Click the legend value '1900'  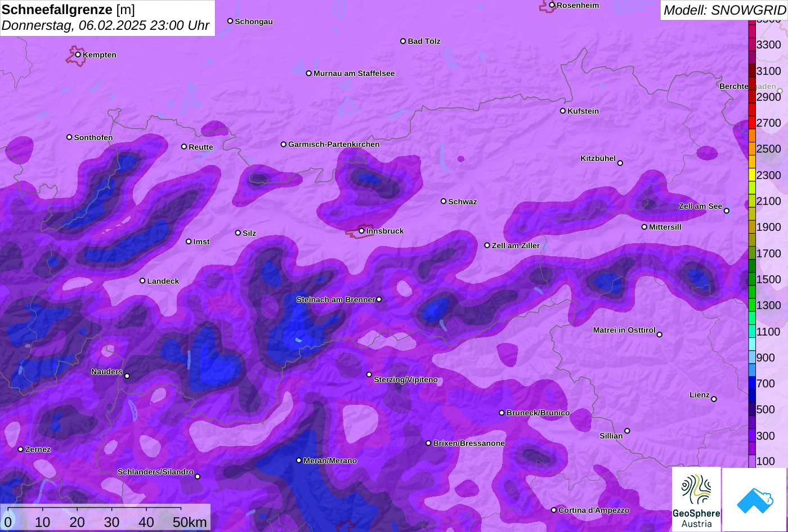[769, 227]
